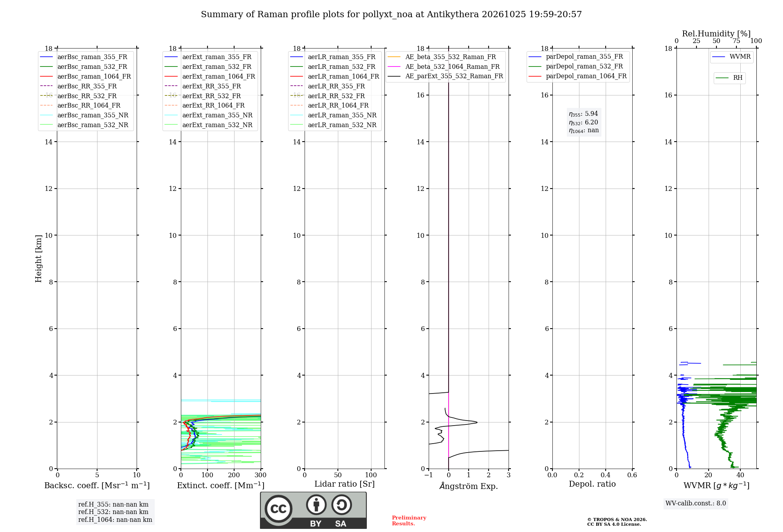This screenshot has height=532, width=783.
Task: Click the η355: 5.94 value
Action: point(583,114)
